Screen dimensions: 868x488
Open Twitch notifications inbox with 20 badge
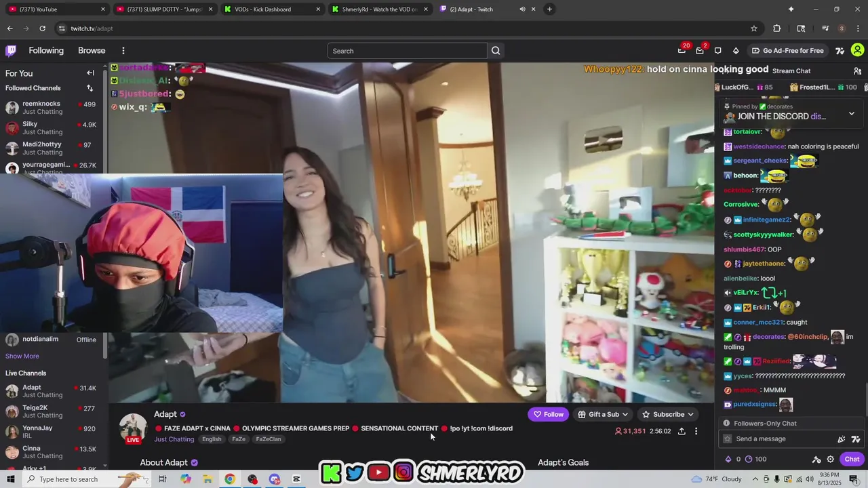[x=682, y=51]
